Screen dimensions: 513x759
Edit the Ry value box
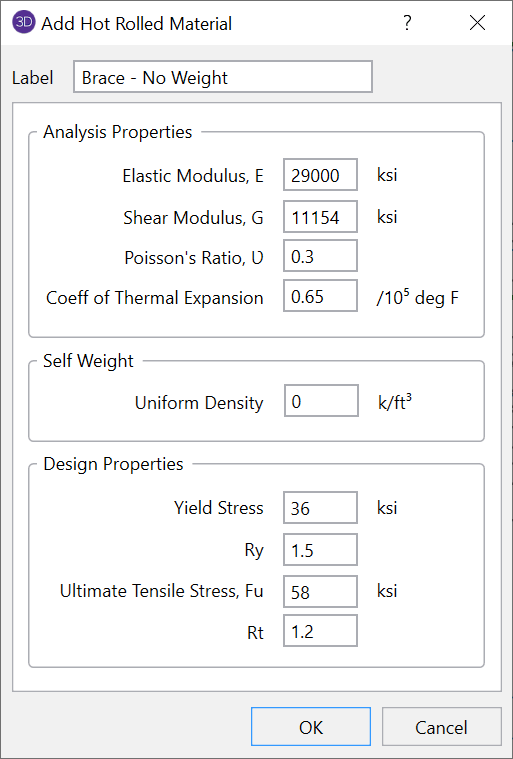click(320, 550)
